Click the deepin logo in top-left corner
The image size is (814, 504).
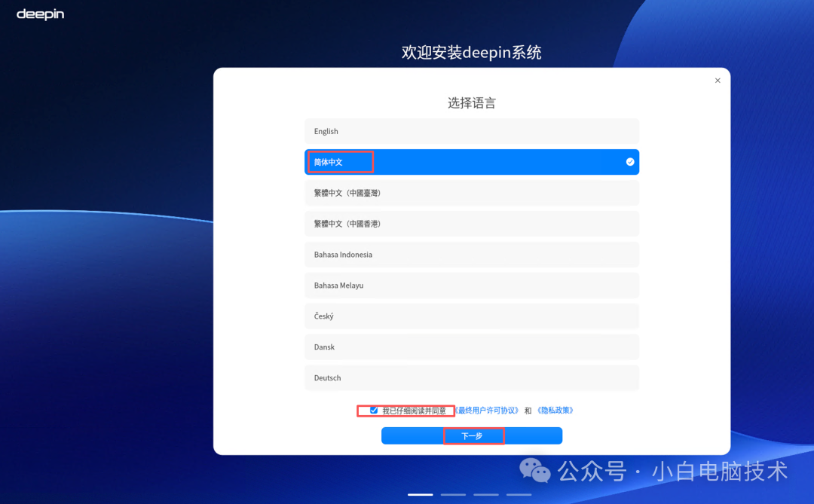pos(39,13)
